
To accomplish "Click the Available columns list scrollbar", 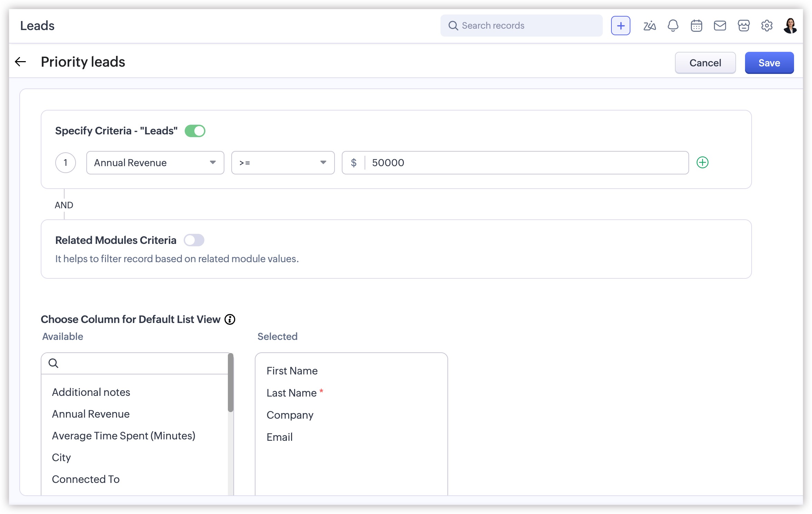I will [231, 383].
